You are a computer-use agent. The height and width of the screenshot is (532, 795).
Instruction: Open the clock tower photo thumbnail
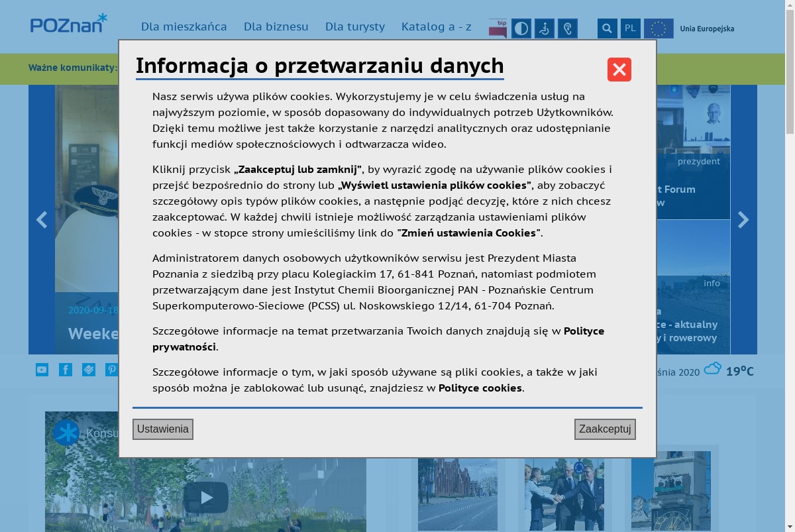pyautogui.click(x=671, y=491)
